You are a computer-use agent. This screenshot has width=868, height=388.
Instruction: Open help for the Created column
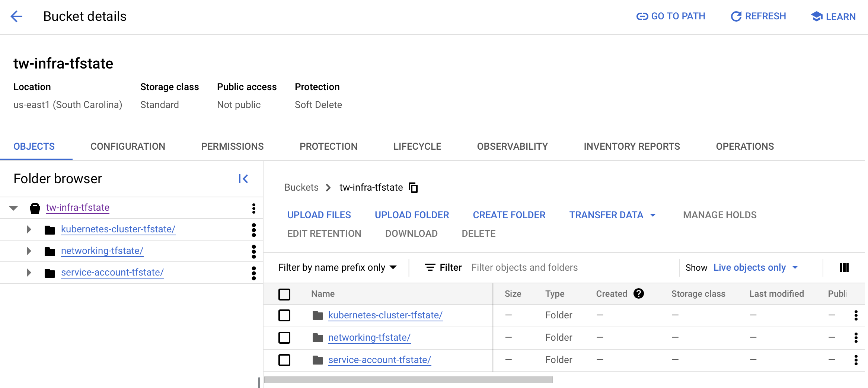639,294
